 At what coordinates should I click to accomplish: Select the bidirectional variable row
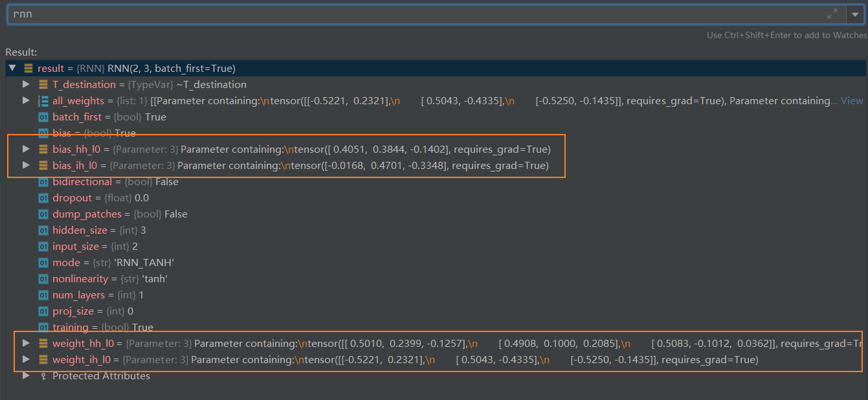115,182
